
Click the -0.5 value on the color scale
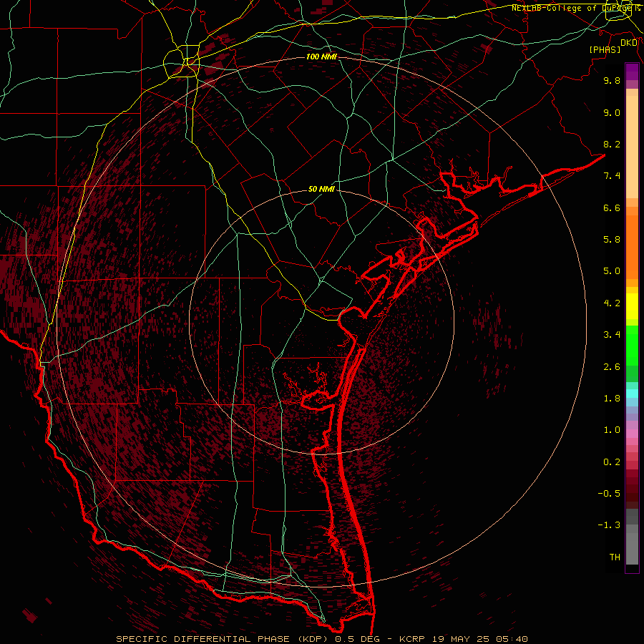coord(609,494)
